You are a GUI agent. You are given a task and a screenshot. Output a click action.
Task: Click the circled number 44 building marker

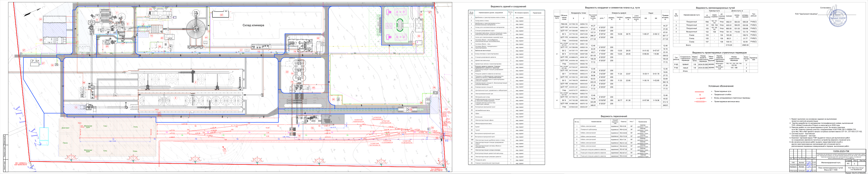pos(221,15)
